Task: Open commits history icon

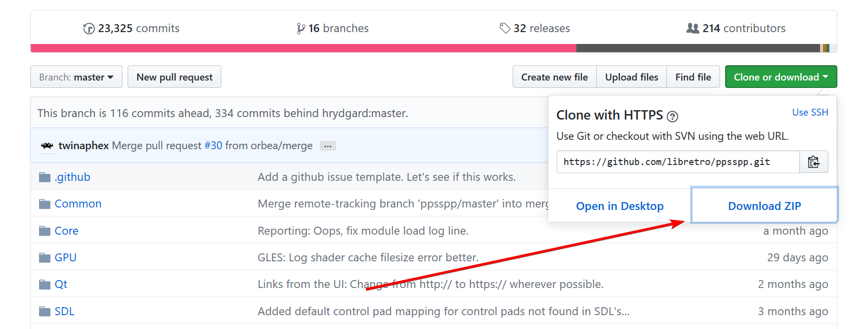Action: [89, 29]
